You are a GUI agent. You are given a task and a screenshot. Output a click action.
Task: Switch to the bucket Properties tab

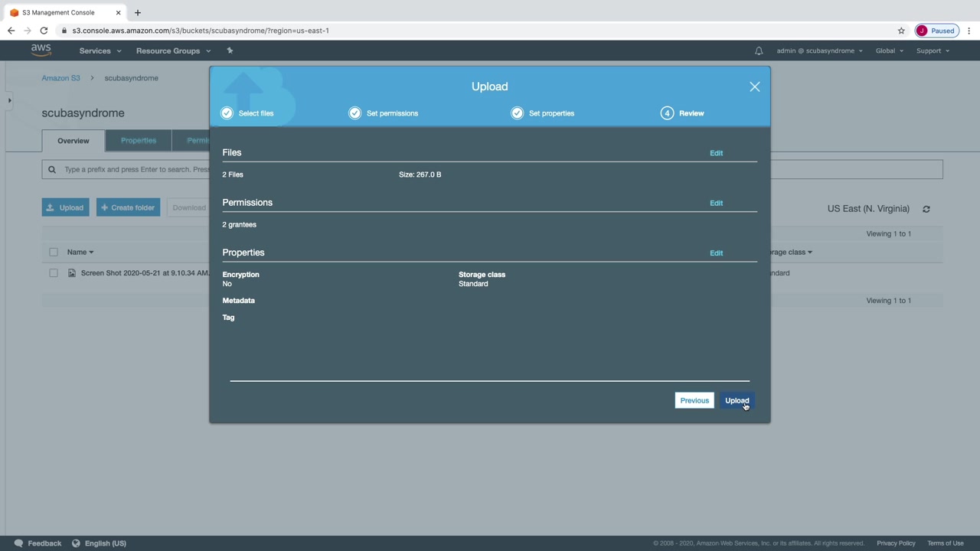coord(139,141)
